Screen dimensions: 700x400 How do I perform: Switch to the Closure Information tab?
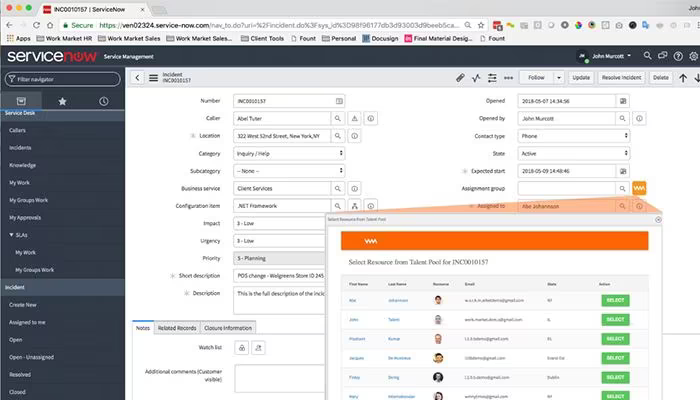[x=228, y=328]
